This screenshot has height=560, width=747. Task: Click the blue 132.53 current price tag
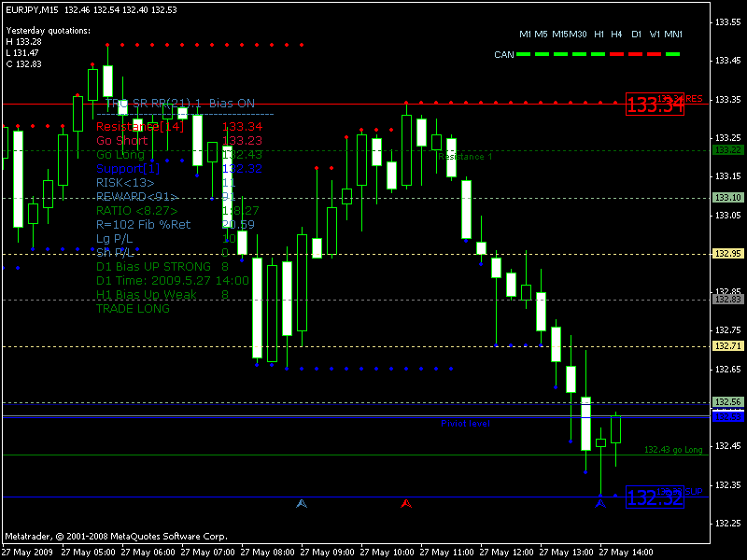[x=728, y=416]
